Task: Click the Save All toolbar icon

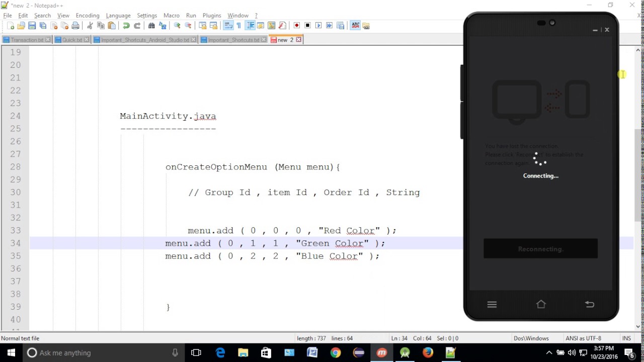Action: (x=43, y=26)
